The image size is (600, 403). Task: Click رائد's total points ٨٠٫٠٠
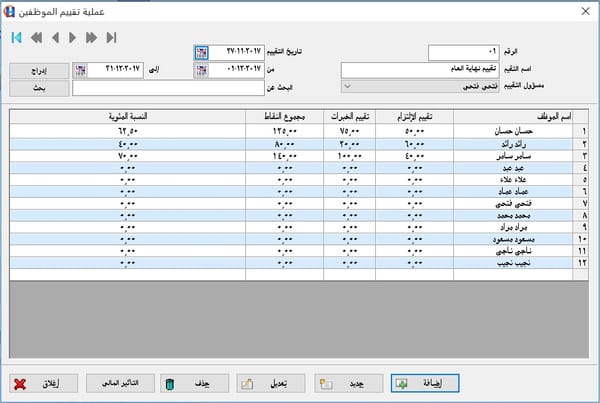point(284,144)
